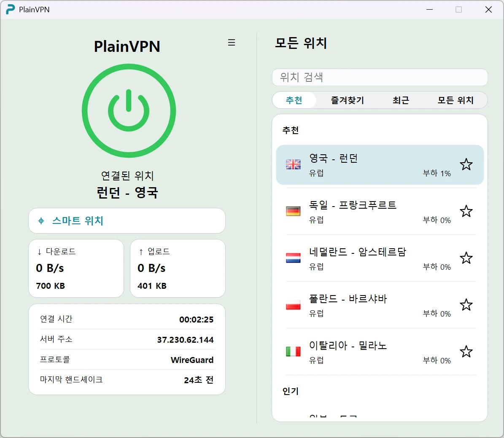Screen dimensions: 504x438
Task: Click the 인기 section heading
Action: click(291, 391)
